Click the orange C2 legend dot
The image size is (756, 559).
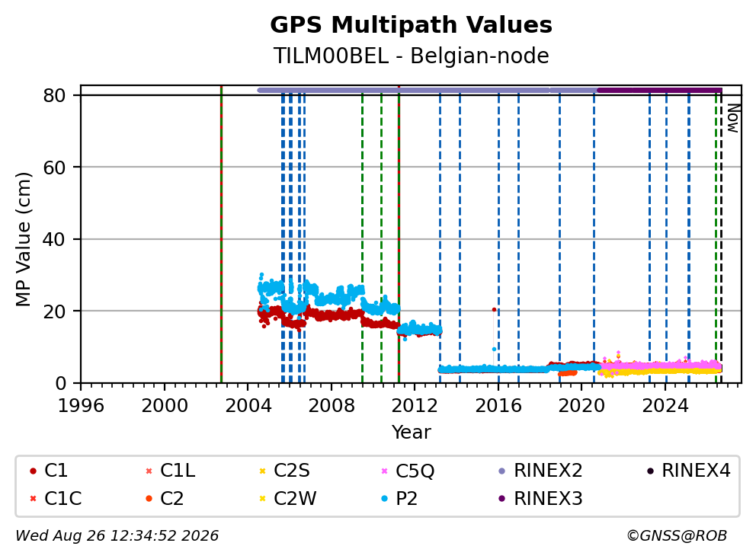pyautogui.click(x=149, y=499)
